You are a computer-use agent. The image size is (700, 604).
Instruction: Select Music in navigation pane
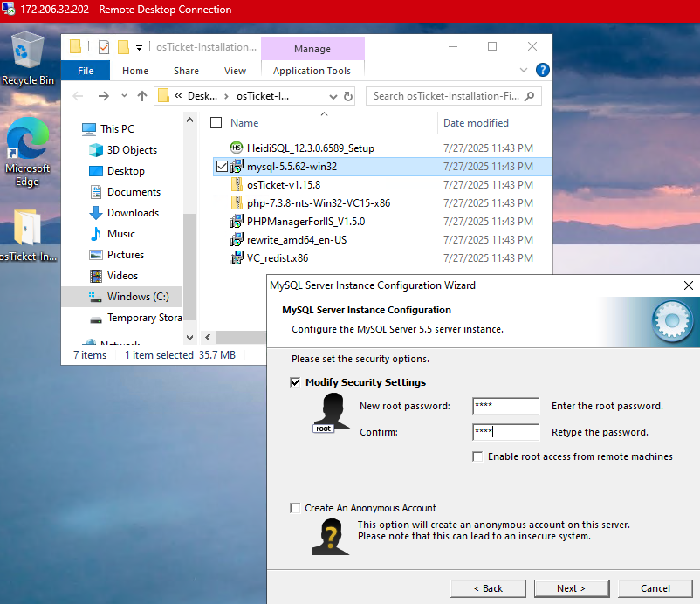(x=112, y=234)
